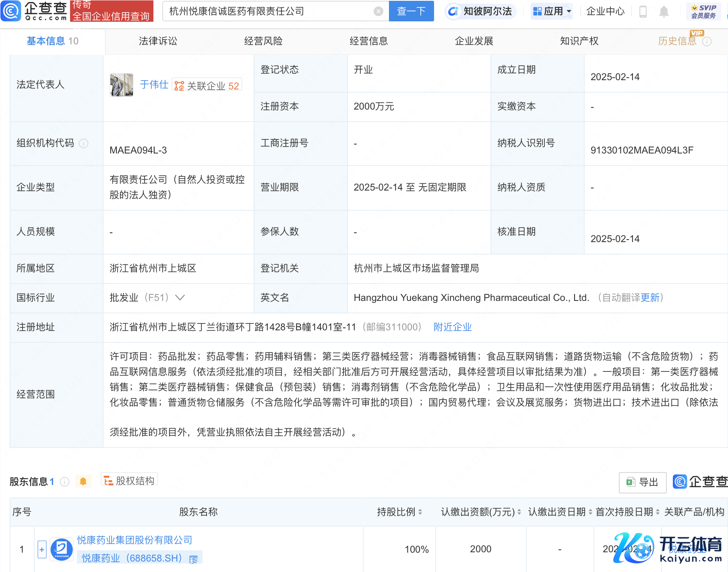This screenshot has width=728, height=572.
Task: Toggle sort on 认缴出资日期 column
Action: pos(590,512)
